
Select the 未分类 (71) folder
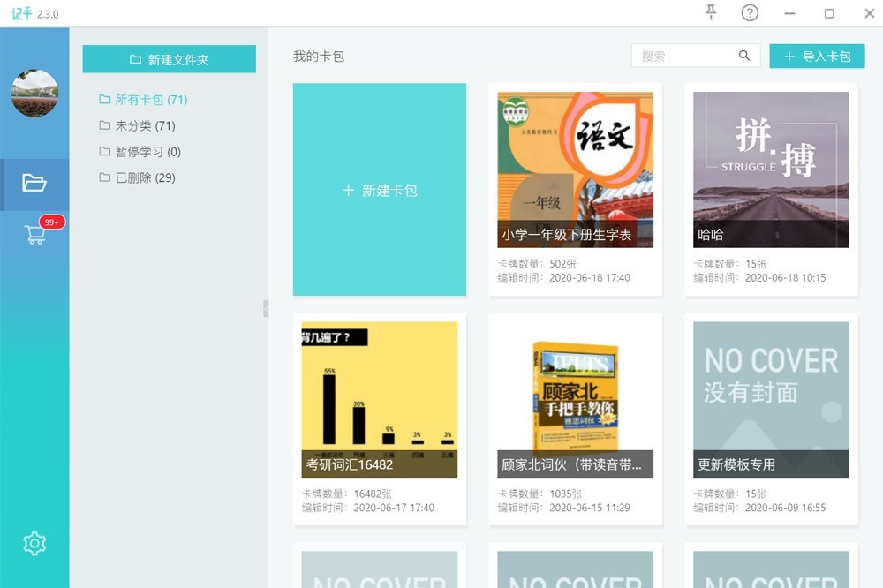pyautogui.click(x=138, y=125)
